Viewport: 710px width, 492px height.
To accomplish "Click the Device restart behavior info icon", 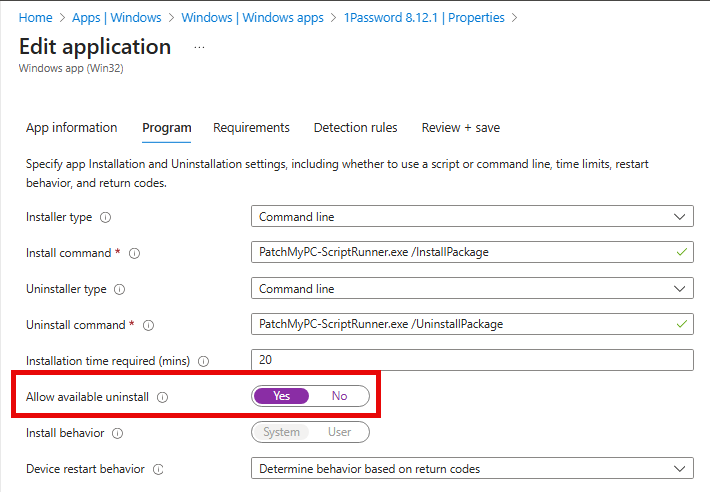I will pos(158,469).
